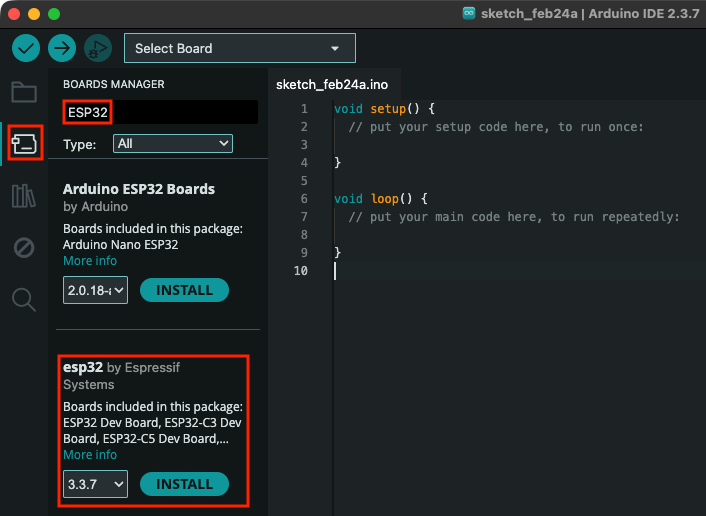
Task: Open the Debug sidebar icon
Action: tap(24, 247)
